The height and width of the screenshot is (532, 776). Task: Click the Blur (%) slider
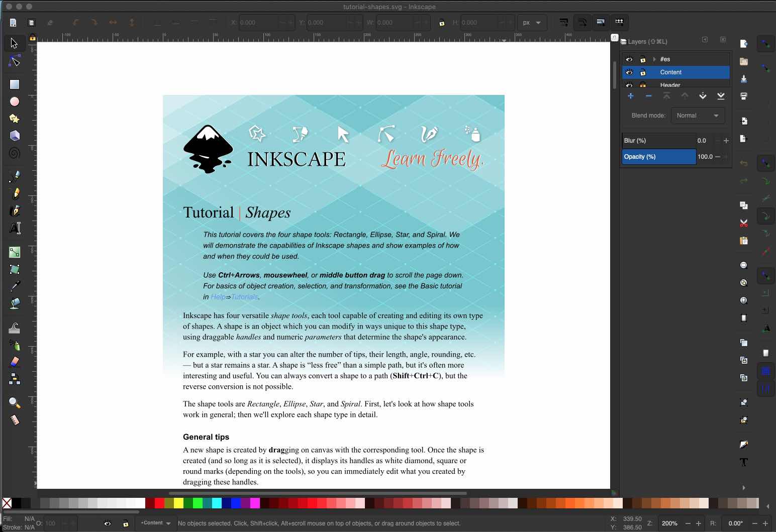[659, 141]
